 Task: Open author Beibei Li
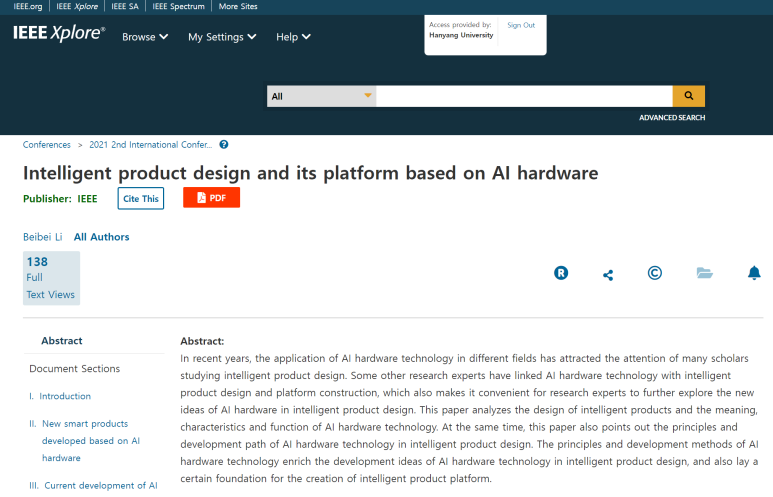[x=42, y=237]
